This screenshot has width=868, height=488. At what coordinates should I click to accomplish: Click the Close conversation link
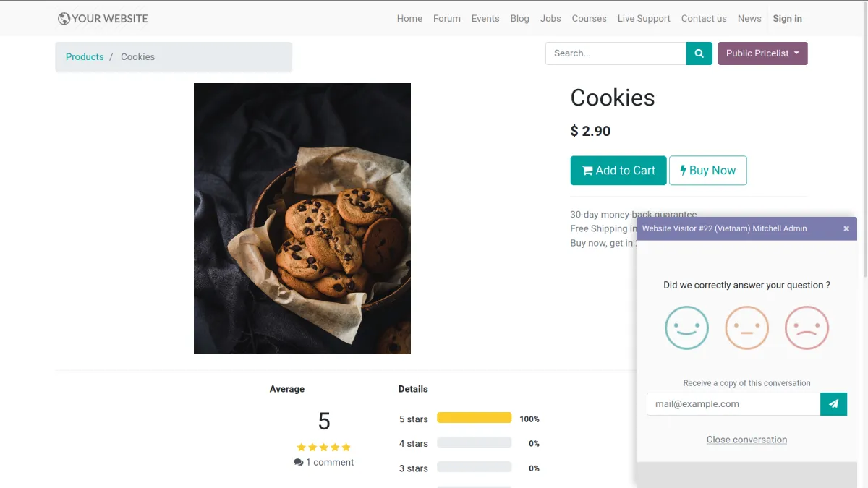[x=746, y=440]
